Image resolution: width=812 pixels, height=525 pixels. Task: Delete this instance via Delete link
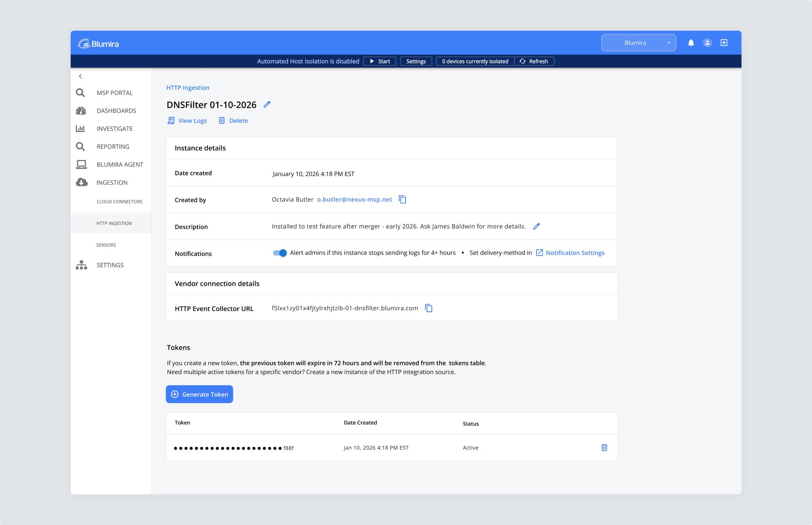click(x=239, y=121)
